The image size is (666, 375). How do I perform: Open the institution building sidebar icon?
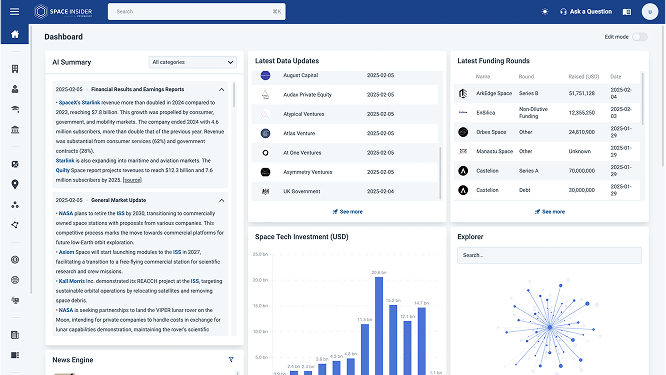(15, 130)
